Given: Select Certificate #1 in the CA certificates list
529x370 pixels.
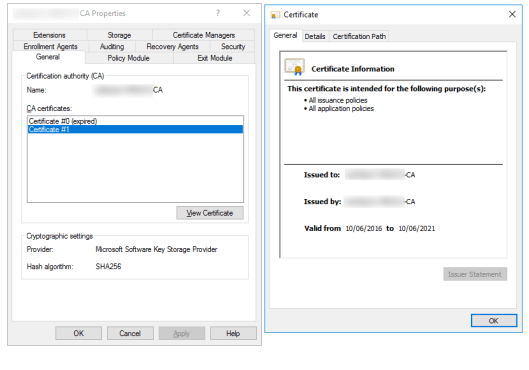Looking at the screenshot, I should (135, 130).
